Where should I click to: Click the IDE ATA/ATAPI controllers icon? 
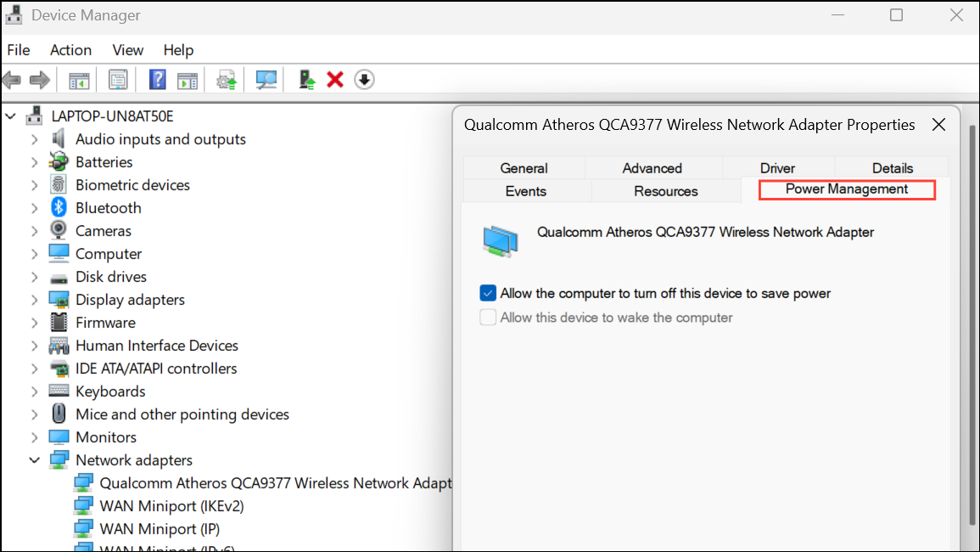coord(59,368)
